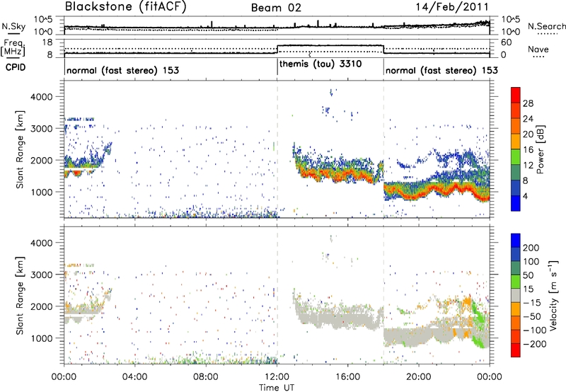
Task: Click the 'Freq. [MHz]' axis label
Action: 13,47
